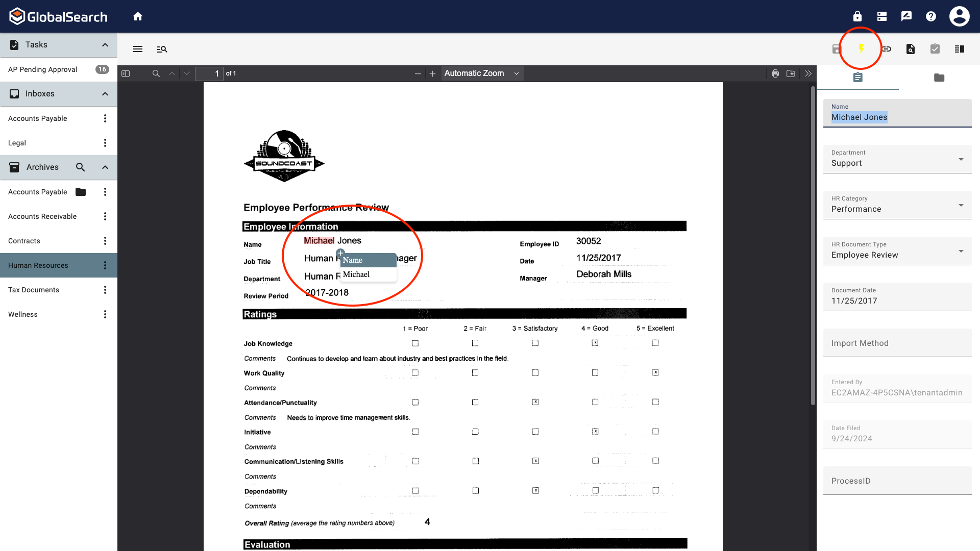Click the Automatic Zoom selector
Image resolution: width=980 pixels, height=551 pixels.
coord(480,73)
